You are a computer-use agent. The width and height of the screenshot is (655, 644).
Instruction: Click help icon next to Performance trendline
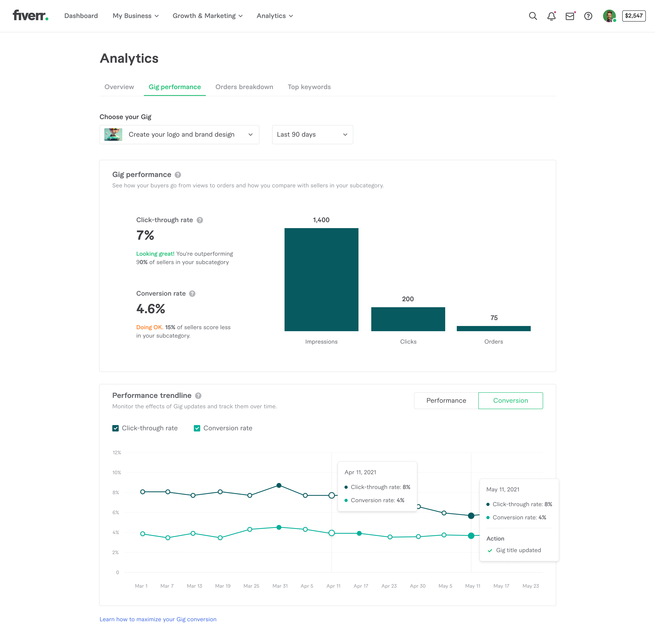[198, 396]
